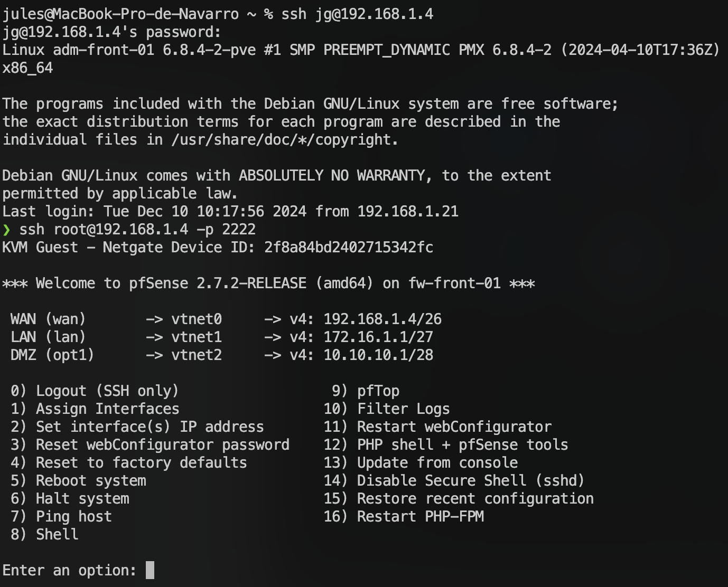Click the 'pfTop' menu option
This screenshot has width=728, height=587.
378,391
